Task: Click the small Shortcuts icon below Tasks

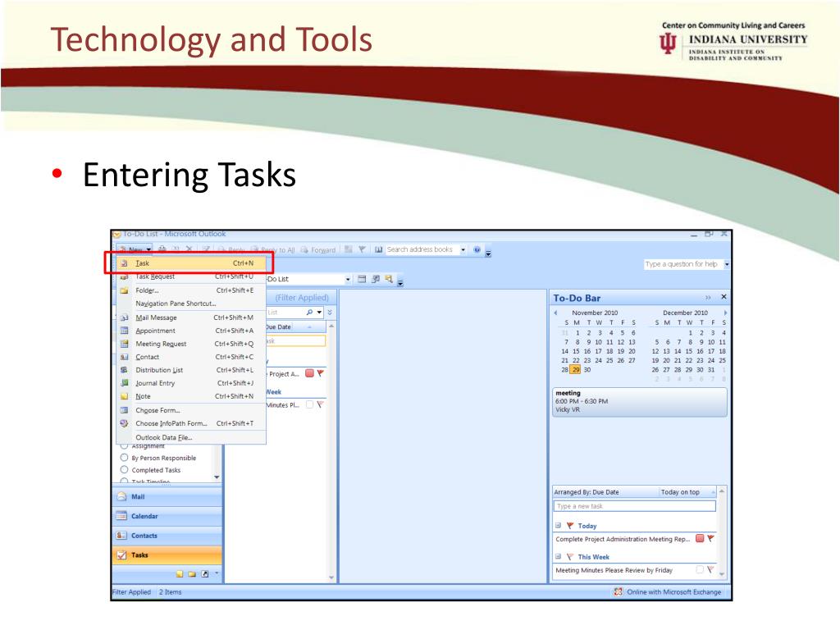Action: point(204,574)
